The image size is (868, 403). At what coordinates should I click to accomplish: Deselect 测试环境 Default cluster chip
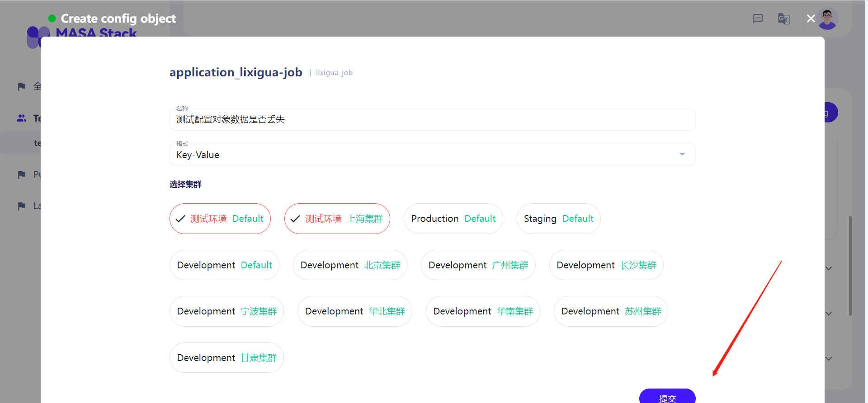coord(220,219)
